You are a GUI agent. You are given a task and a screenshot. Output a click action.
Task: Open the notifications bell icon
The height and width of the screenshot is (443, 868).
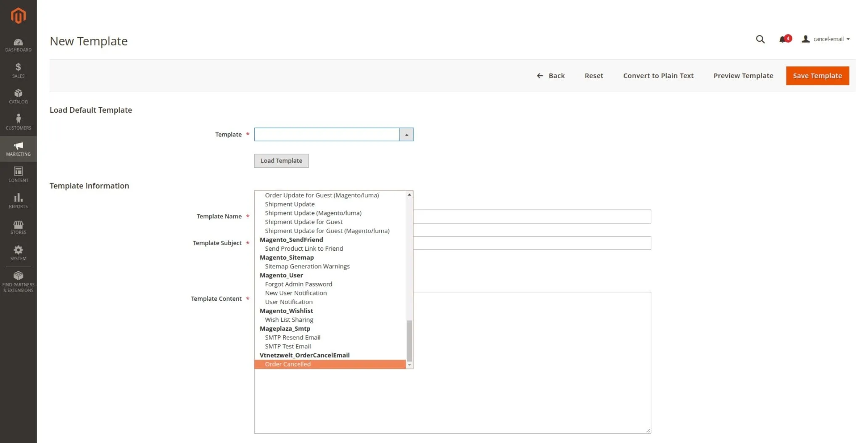783,39
